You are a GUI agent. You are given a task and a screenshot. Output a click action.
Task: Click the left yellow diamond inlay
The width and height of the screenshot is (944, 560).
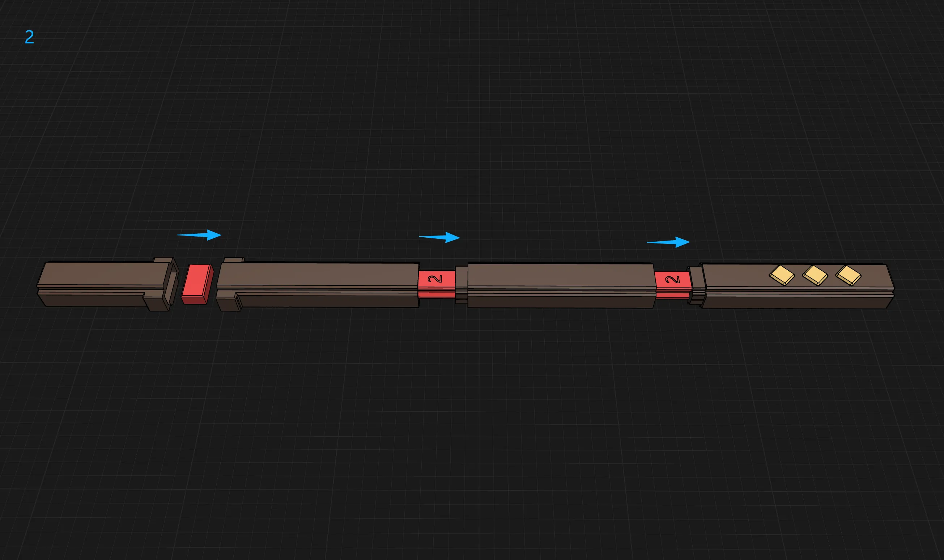tap(781, 275)
